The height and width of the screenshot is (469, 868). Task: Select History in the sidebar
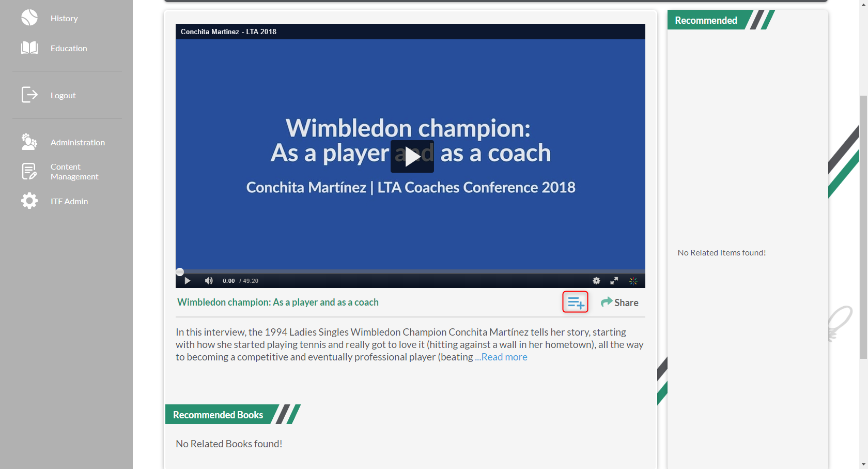(x=64, y=18)
